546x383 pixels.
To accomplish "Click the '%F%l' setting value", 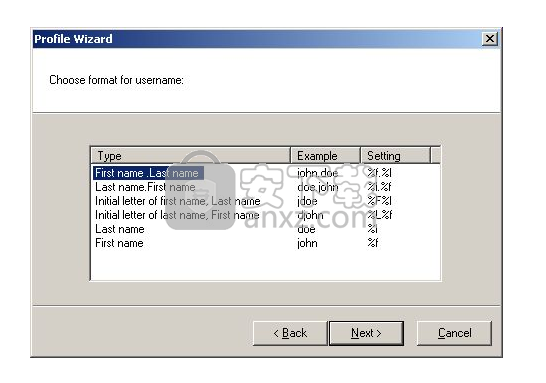I will 379,201.
